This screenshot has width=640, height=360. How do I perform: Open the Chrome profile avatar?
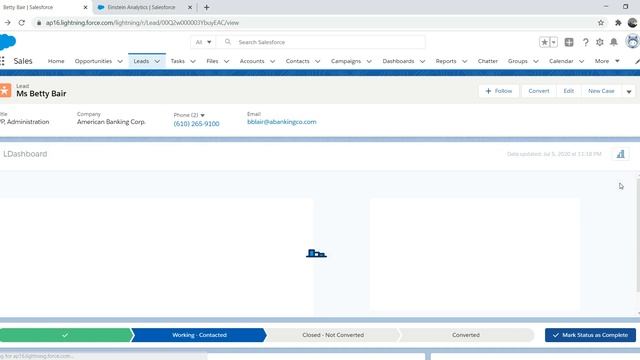632,23
